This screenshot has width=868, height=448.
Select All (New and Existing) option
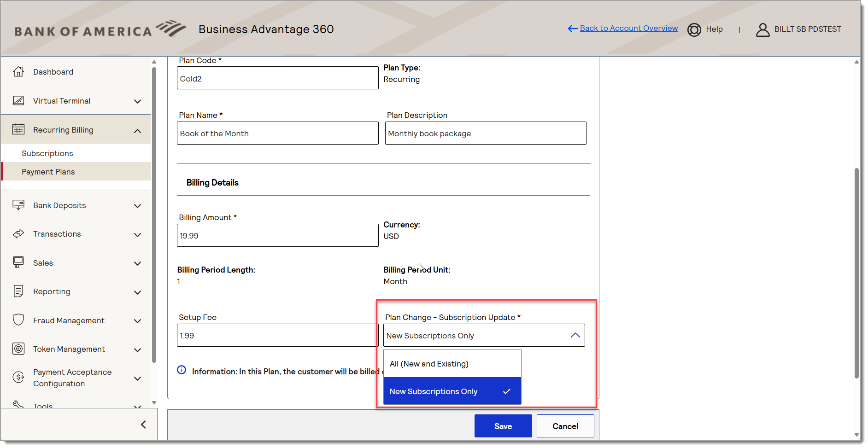click(x=452, y=364)
